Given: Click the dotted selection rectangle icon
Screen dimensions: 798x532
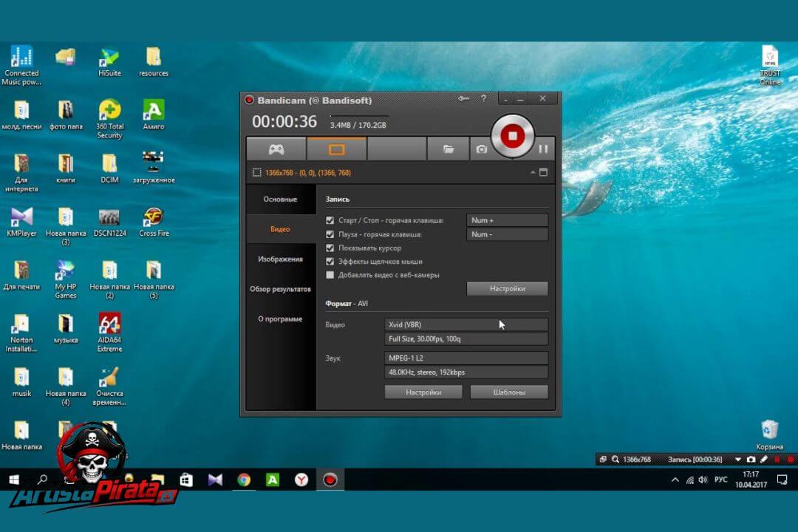Looking at the screenshot, I should click(257, 173).
